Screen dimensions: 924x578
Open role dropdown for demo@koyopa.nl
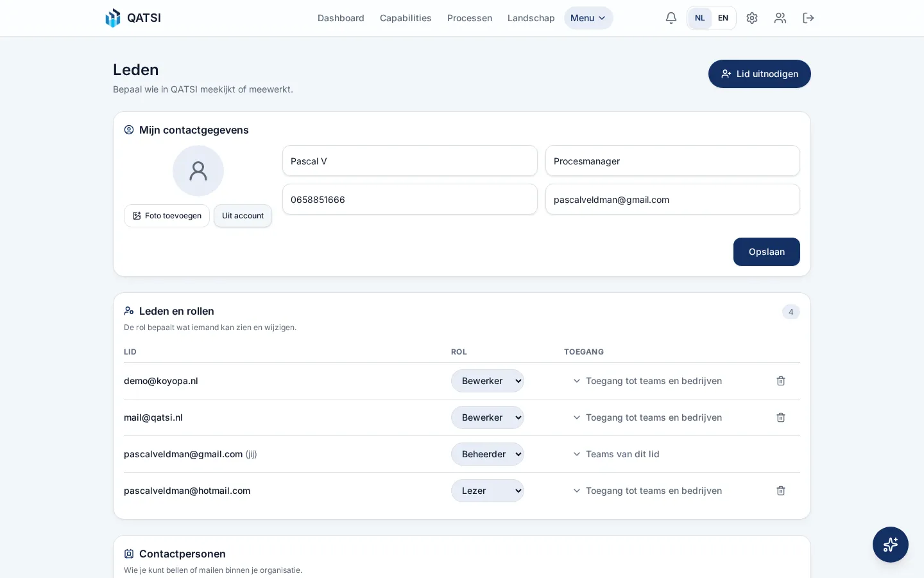pos(488,381)
